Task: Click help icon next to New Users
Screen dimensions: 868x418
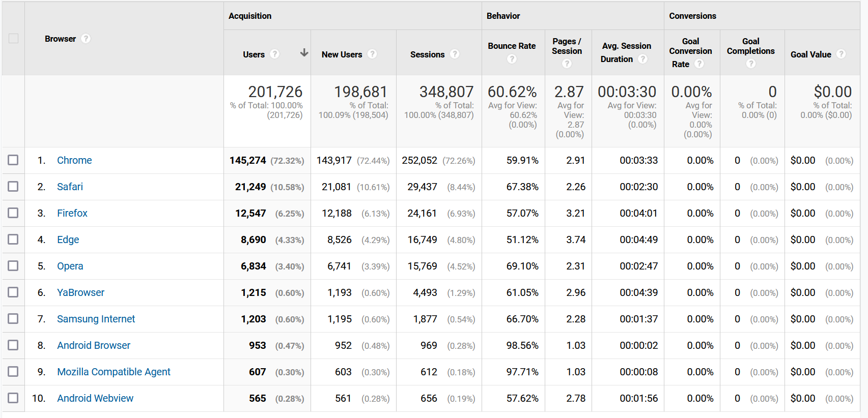Action: point(372,54)
